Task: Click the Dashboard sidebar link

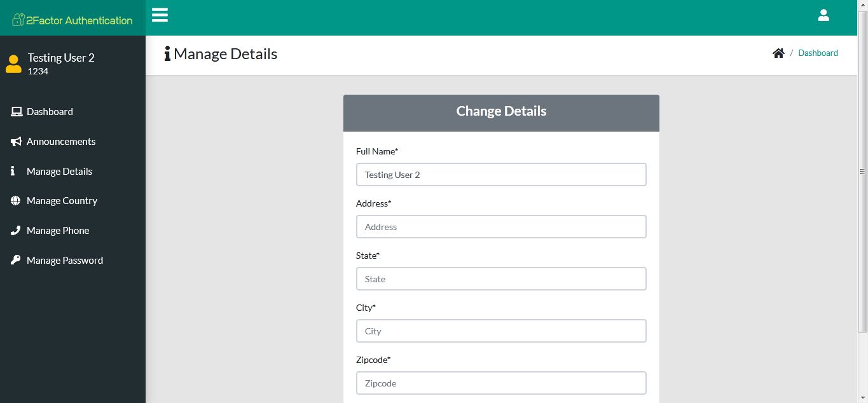Action: [x=49, y=111]
